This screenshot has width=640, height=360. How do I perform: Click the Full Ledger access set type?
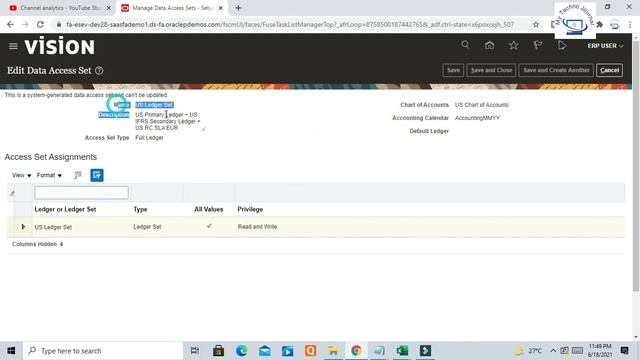(149, 138)
